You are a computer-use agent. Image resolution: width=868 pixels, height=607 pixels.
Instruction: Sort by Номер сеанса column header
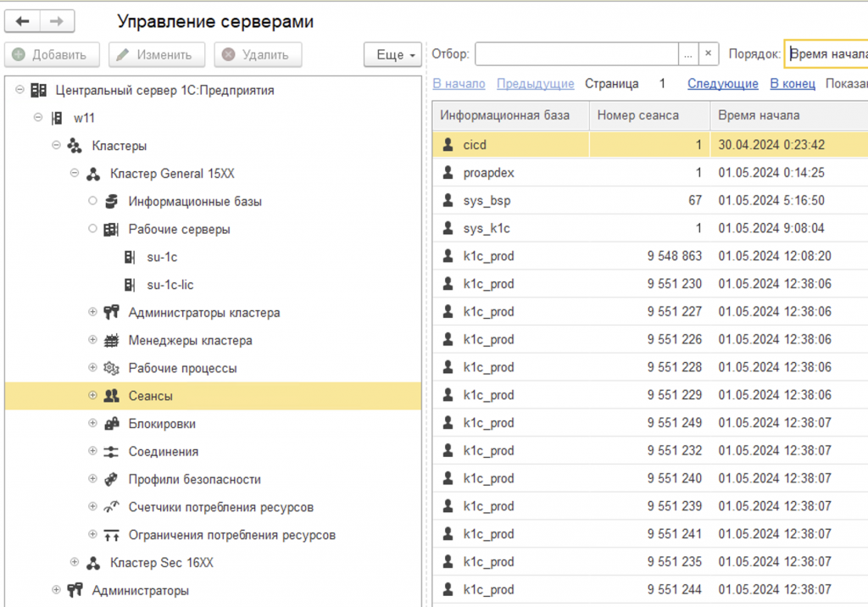637,115
